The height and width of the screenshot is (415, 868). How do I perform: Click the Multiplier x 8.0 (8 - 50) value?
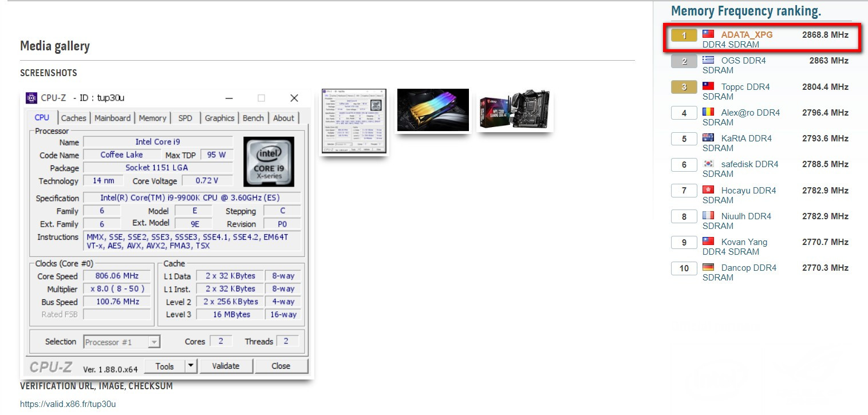(117, 288)
